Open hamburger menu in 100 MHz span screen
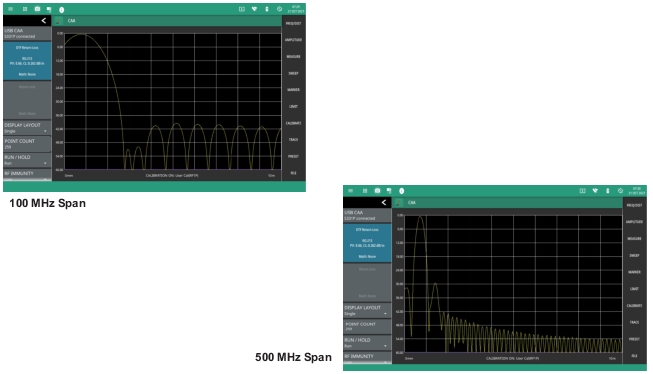Viewport: 653px width, 374px height. 10,9
